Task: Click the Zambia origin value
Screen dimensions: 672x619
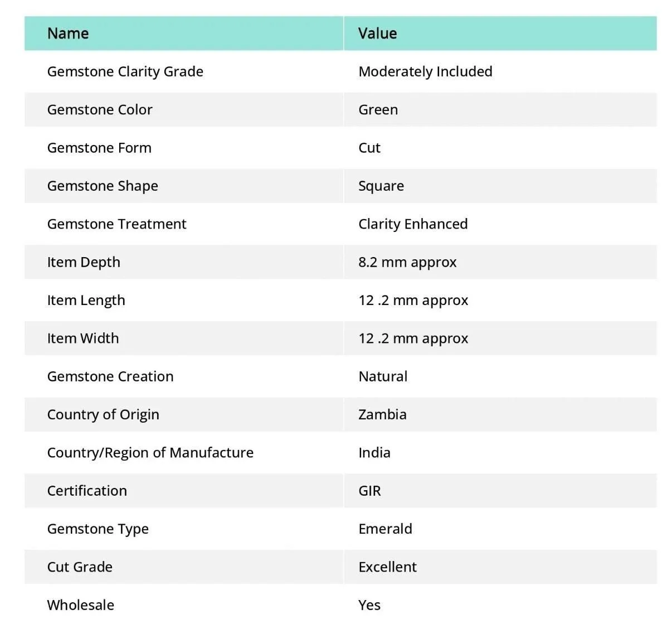Action: point(382,414)
